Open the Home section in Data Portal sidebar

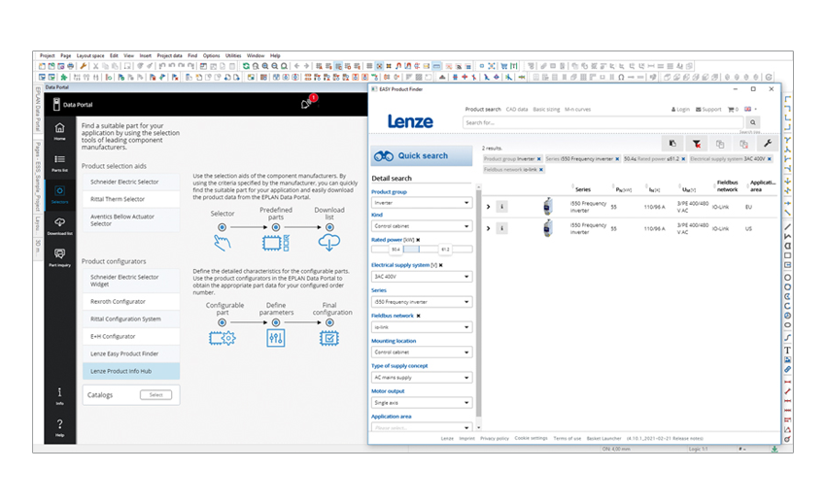[59, 130]
